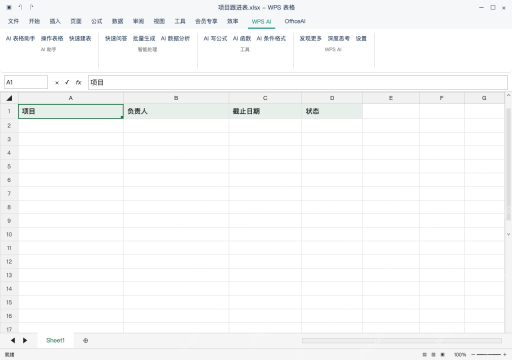The image size is (512, 360).
Task: Click cell D1 containing 状态
Action: point(332,111)
